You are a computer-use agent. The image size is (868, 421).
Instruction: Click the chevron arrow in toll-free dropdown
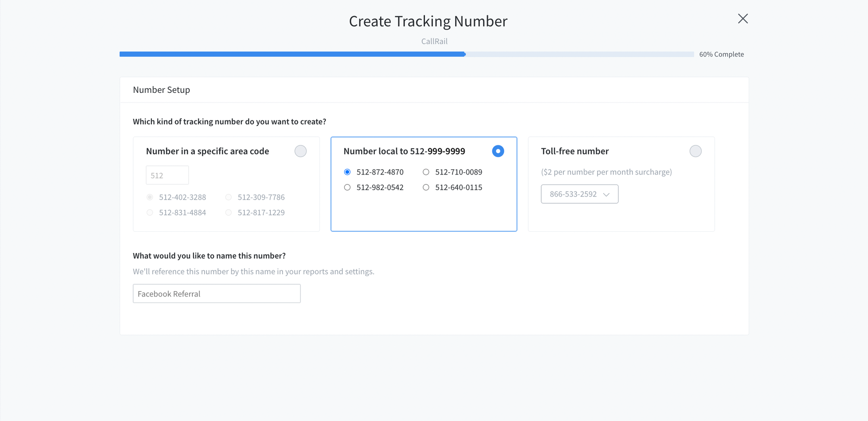point(606,194)
